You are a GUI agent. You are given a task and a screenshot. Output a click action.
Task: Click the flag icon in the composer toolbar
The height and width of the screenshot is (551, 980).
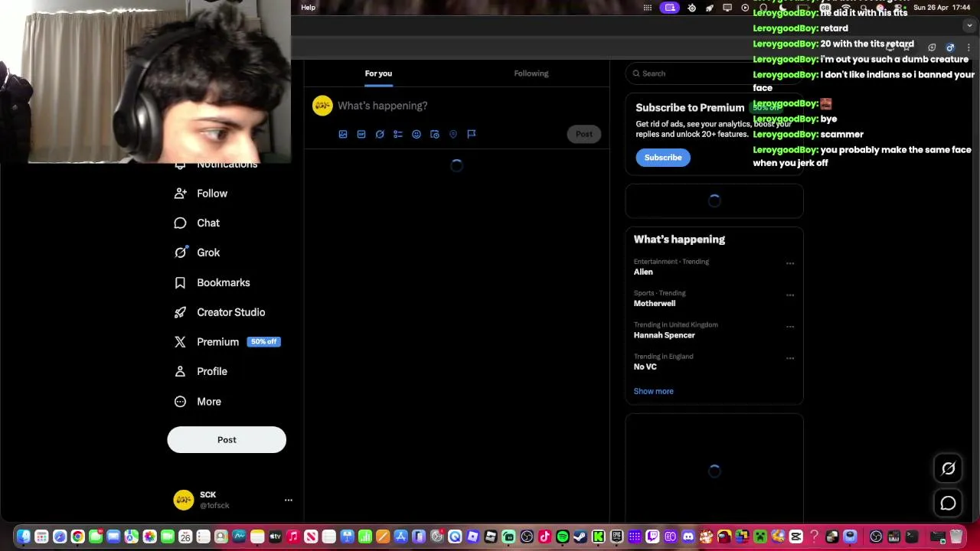point(472,134)
